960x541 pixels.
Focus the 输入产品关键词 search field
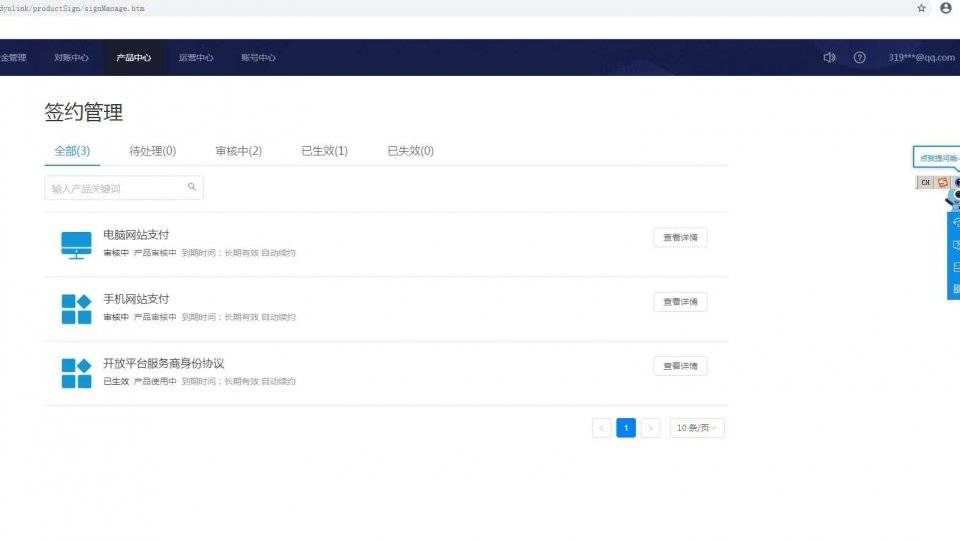pos(115,188)
